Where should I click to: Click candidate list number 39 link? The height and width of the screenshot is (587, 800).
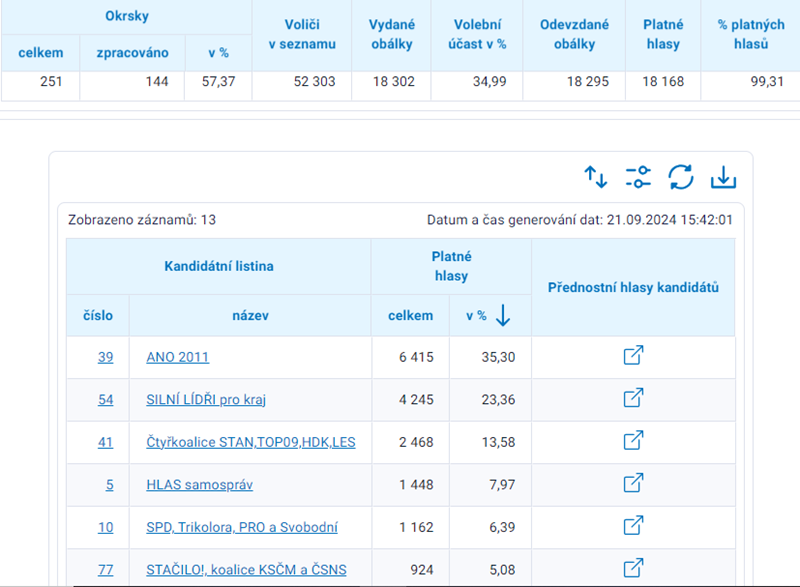click(105, 357)
